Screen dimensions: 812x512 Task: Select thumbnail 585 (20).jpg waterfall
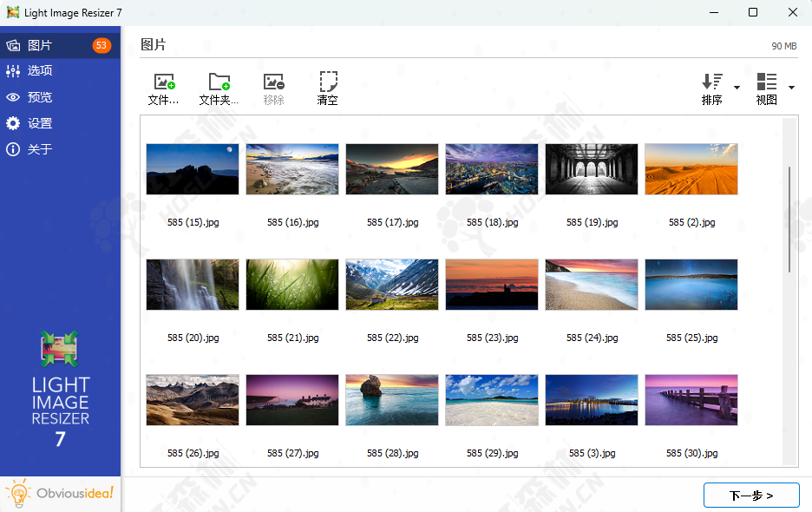(x=193, y=285)
